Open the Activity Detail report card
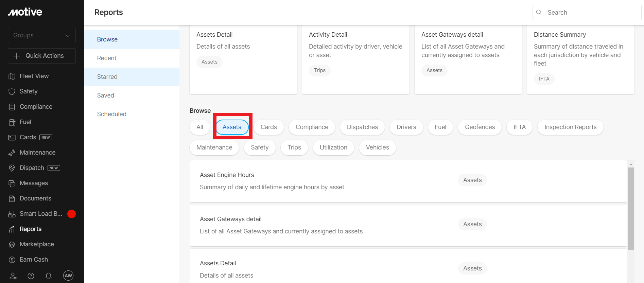The width and height of the screenshot is (644, 283). pos(356,59)
